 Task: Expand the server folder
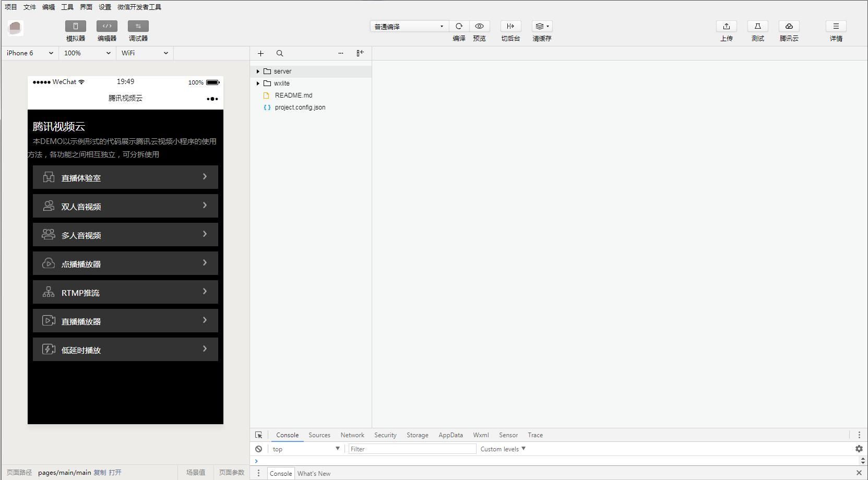258,71
